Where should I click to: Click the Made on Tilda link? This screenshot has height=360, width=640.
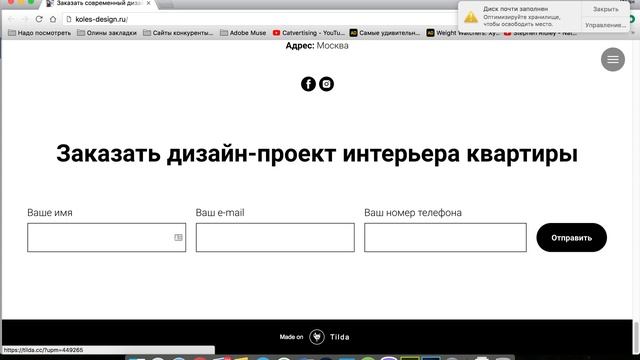(x=315, y=337)
